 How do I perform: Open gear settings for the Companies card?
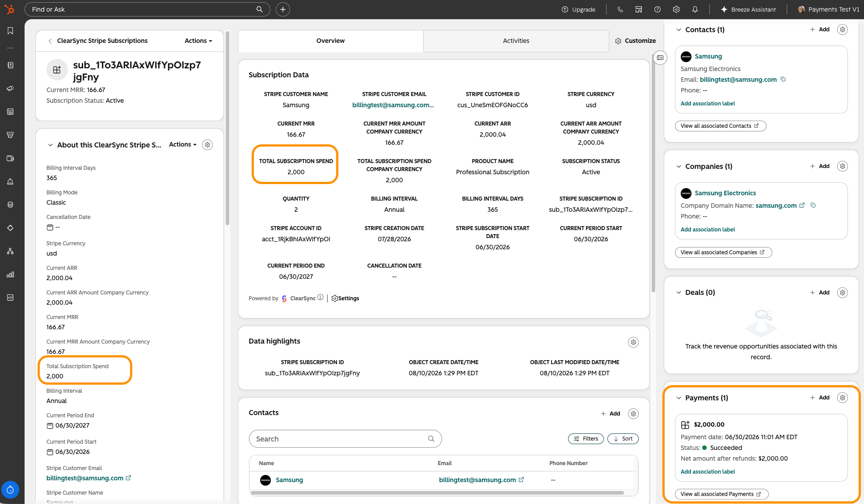843,166
